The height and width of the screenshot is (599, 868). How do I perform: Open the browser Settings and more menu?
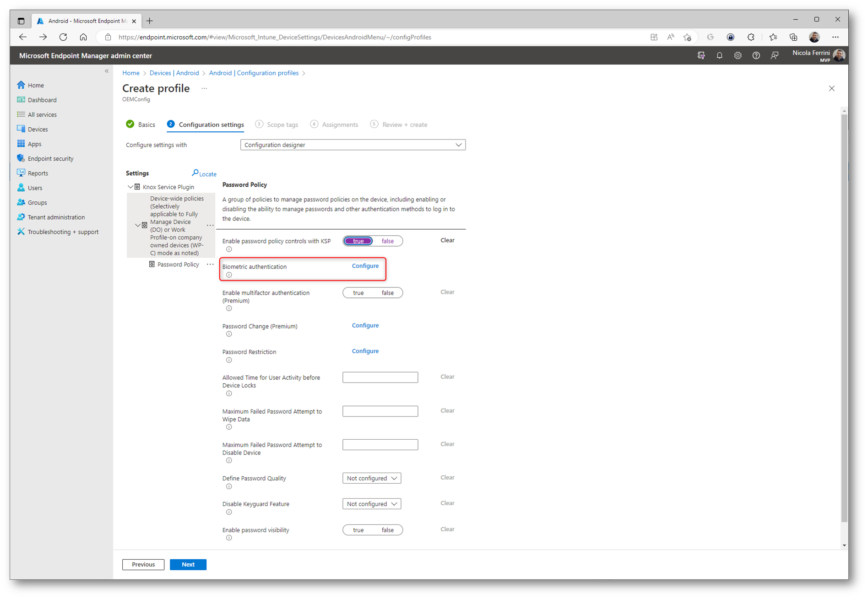click(x=835, y=37)
